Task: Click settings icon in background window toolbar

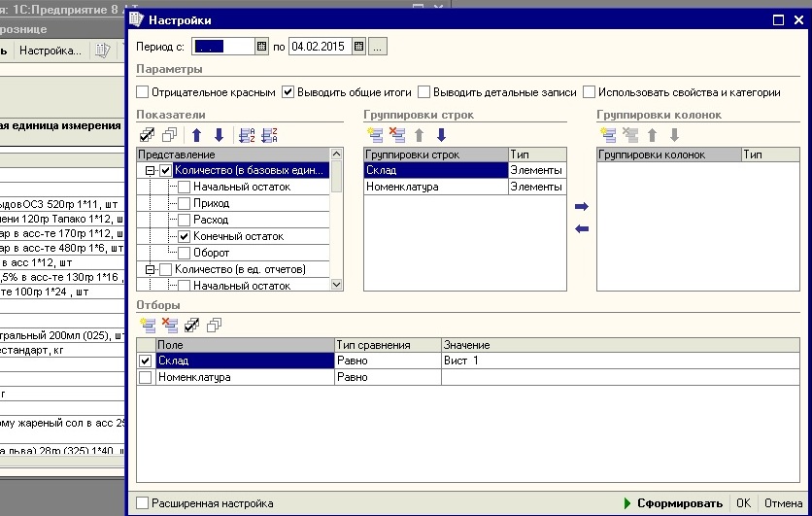Action: click(103, 51)
